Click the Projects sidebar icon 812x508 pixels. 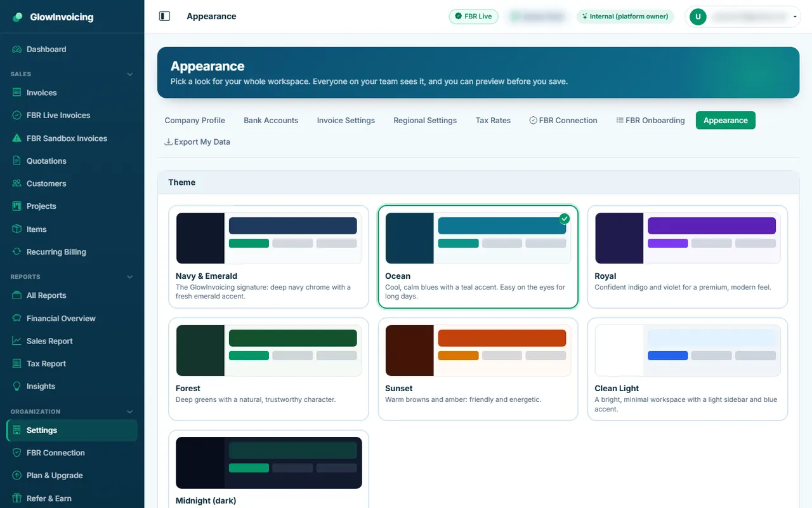[x=17, y=206]
